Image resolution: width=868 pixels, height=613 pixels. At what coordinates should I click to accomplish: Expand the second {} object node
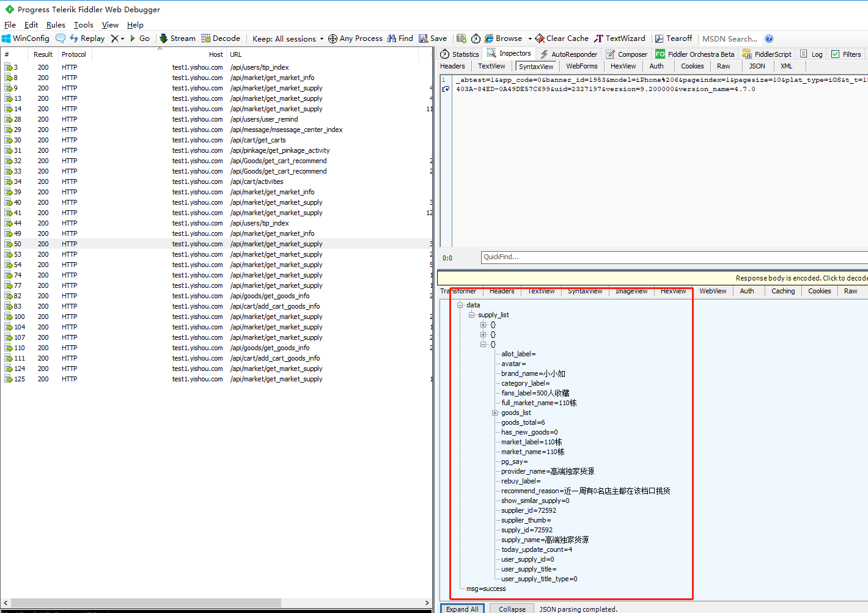point(483,334)
